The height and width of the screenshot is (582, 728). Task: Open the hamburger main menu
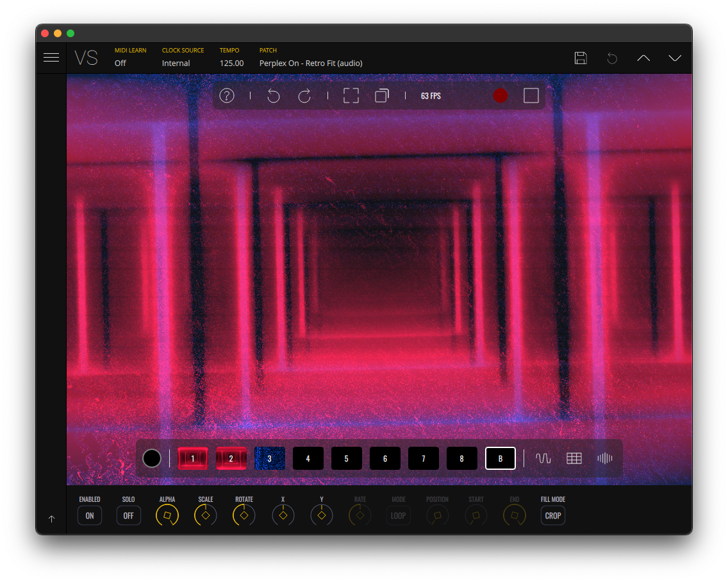tap(51, 58)
